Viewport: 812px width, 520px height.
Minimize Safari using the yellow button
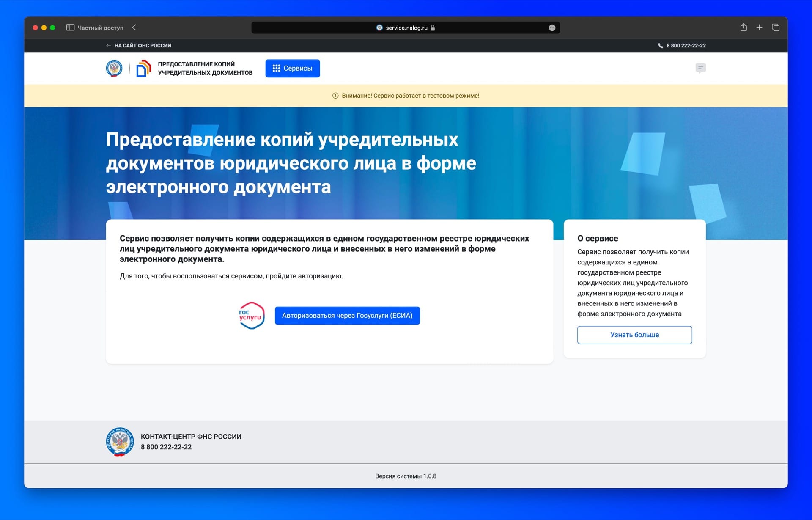pos(44,28)
